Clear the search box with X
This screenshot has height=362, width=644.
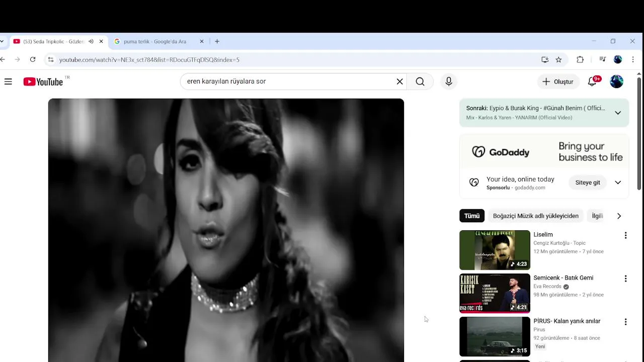pyautogui.click(x=399, y=81)
